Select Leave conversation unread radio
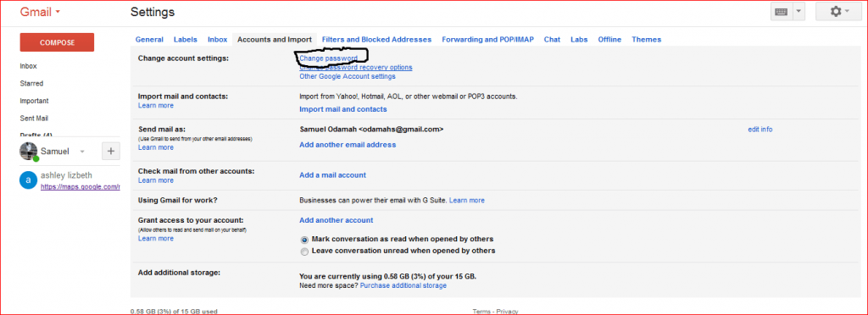Image resolution: width=868 pixels, height=315 pixels. (304, 251)
